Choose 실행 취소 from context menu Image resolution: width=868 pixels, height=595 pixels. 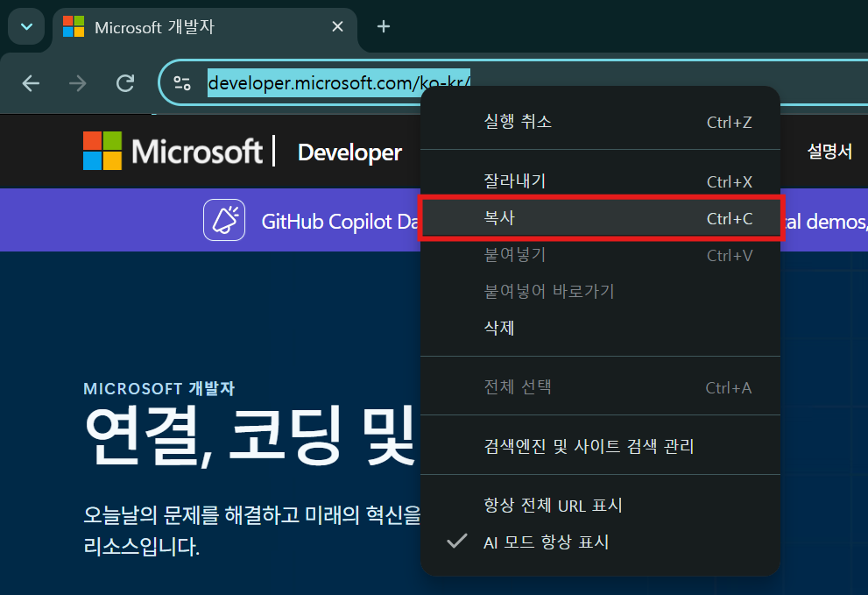click(600, 122)
